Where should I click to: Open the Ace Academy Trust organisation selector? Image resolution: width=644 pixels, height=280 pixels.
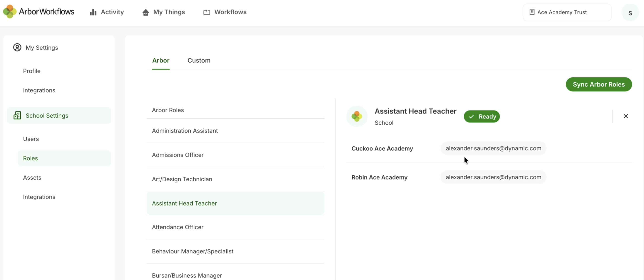pyautogui.click(x=567, y=12)
